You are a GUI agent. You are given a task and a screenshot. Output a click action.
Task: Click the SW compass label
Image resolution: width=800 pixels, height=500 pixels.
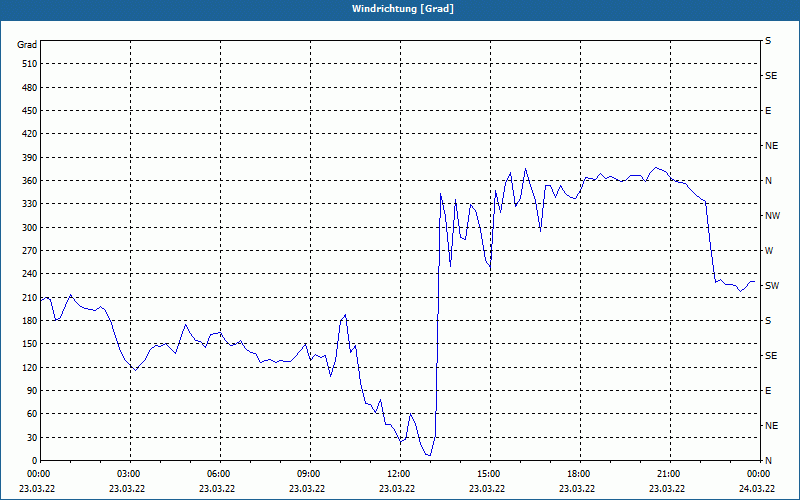click(x=772, y=286)
